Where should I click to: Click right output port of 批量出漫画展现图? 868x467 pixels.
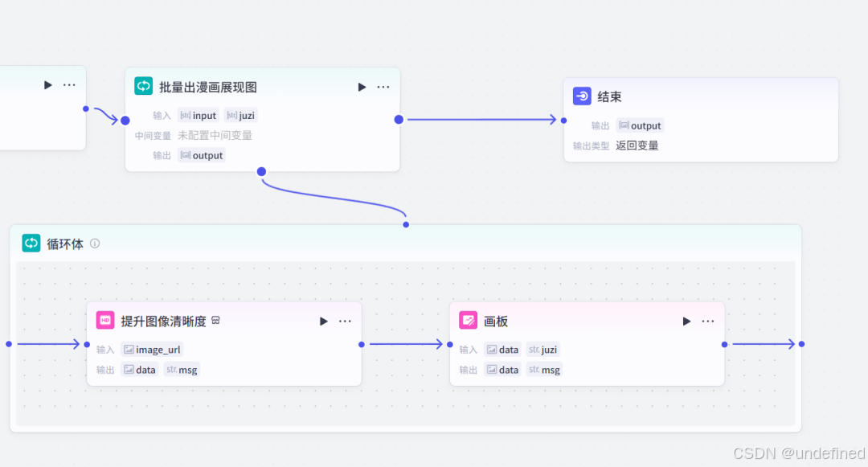[399, 120]
